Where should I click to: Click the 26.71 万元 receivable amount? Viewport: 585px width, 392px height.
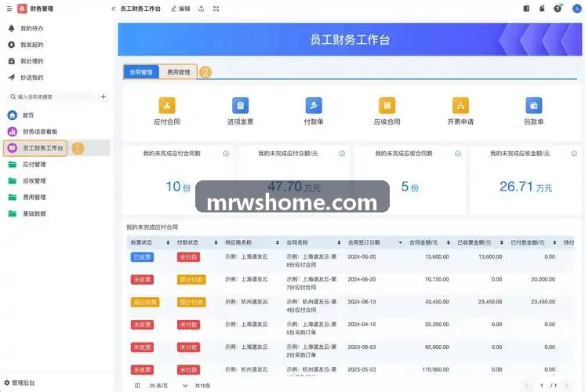525,187
